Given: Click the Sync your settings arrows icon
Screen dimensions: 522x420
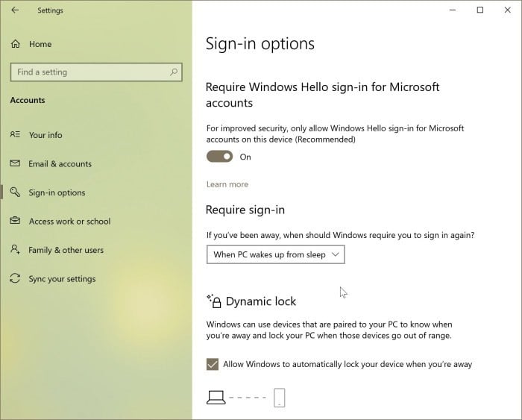Looking at the screenshot, I should [x=15, y=278].
